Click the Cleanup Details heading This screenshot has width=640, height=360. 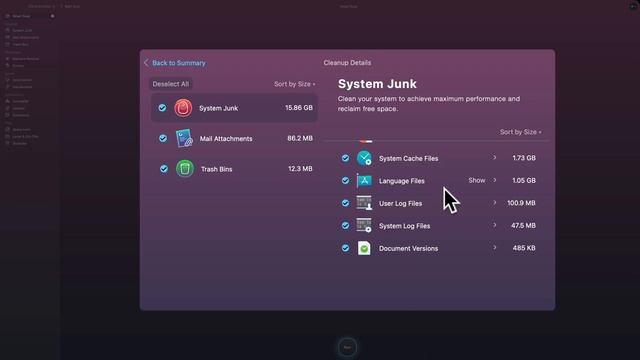click(x=347, y=63)
